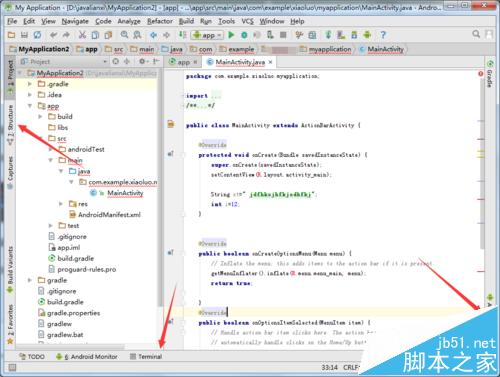Click the Stop square icon
Viewport: 500px width, 377px height.
click(283, 35)
